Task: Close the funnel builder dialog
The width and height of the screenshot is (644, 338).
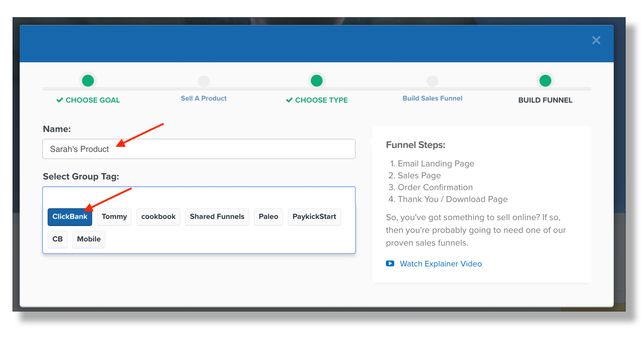Action: pyautogui.click(x=596, y=40)
